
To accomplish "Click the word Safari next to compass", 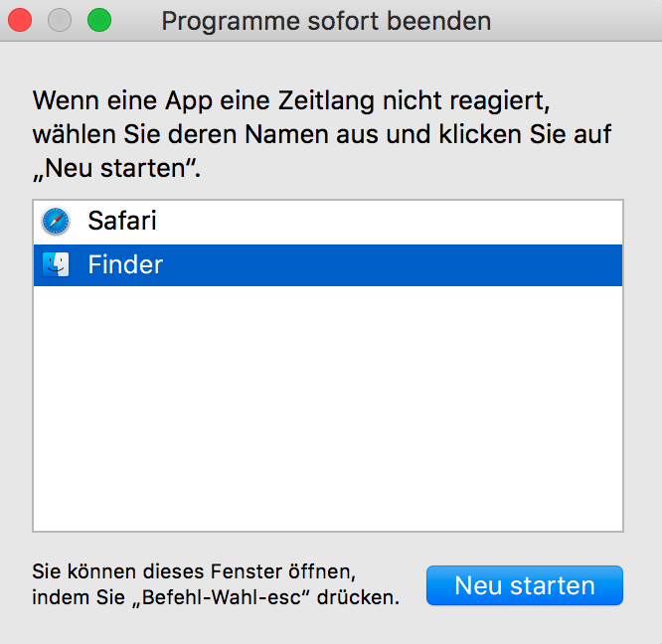I will tap(121, 221).
